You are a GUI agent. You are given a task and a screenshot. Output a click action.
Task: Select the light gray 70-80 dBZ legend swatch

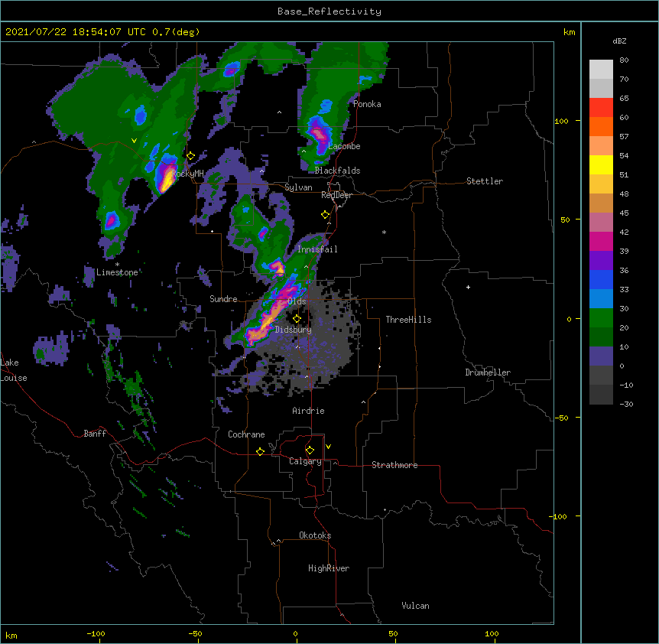pos(601,70)
